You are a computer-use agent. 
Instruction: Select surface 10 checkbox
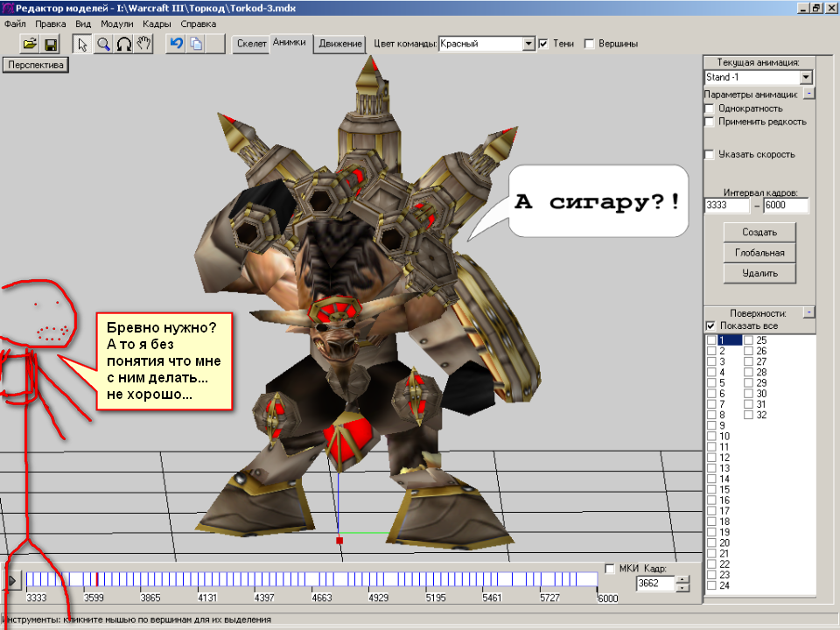point(711,436)
